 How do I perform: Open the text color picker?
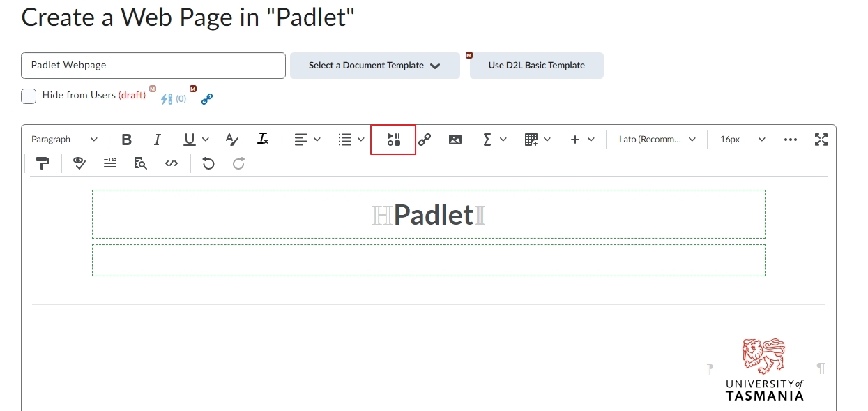pyautogui.click(x=232, y=140)
